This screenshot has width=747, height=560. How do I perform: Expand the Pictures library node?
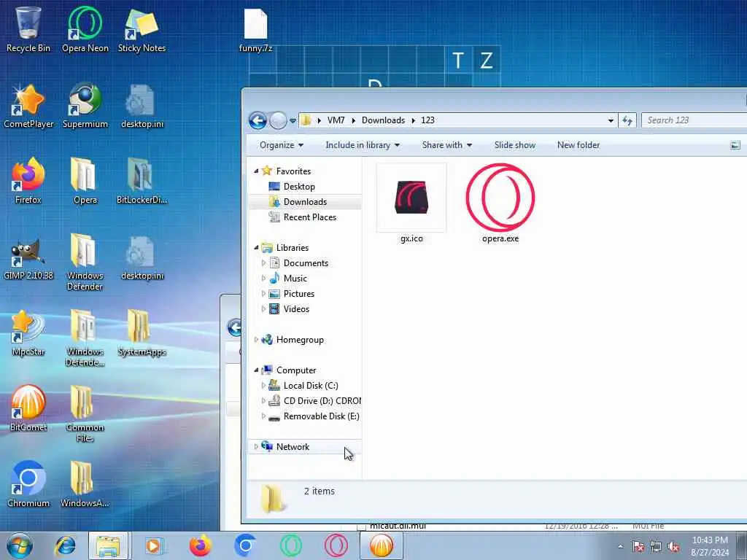[x=263, y=294]
